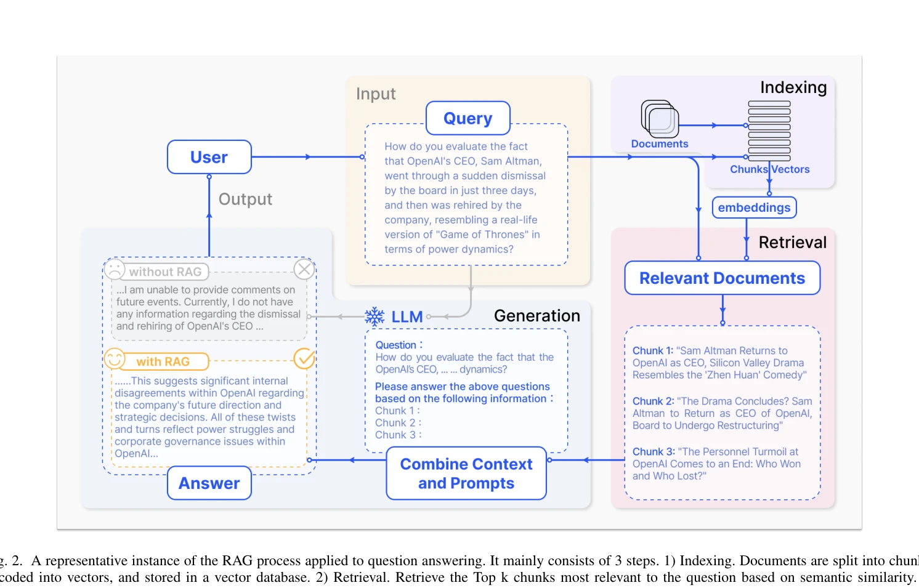Click the smiley face icon beside with RAG

coord(115,359)
